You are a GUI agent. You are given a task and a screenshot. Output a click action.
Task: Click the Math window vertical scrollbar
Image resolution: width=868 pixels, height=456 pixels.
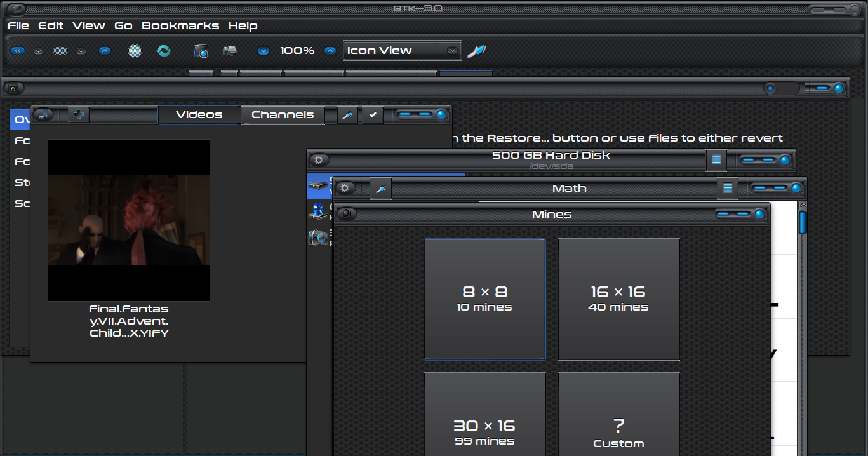pos(803,224)
